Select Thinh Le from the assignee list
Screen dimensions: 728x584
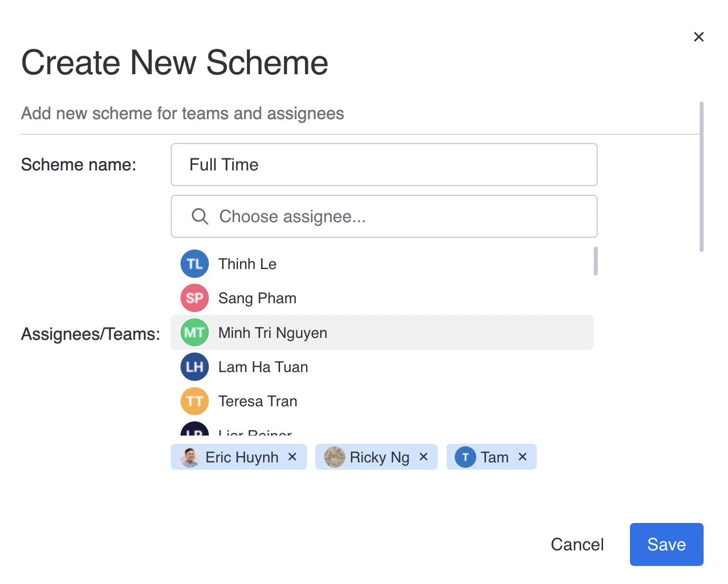coord(247,264)
